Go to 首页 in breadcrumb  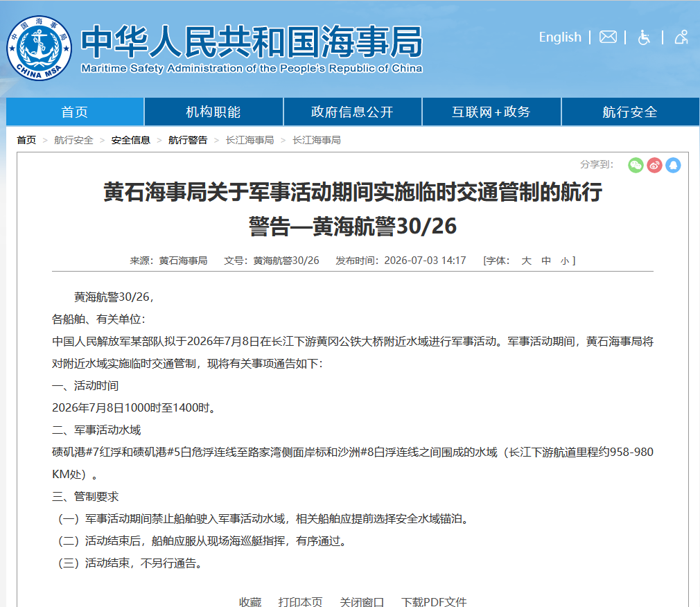click(x=26, y=140)
